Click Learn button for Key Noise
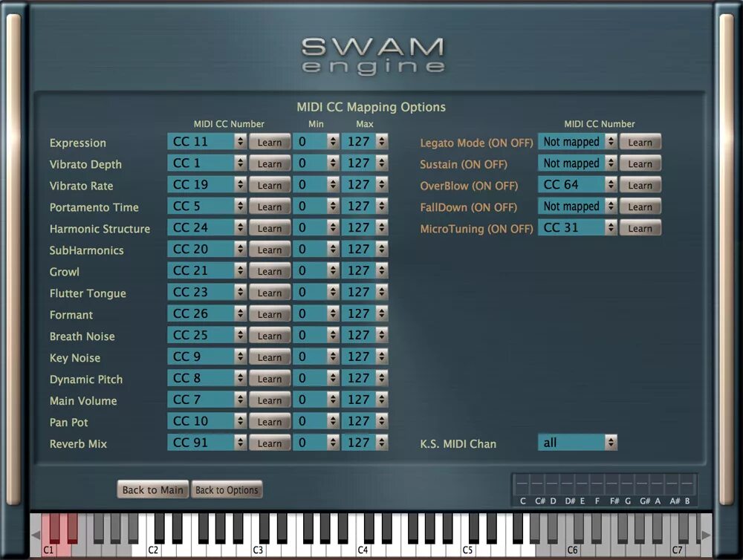Screen dimensions: 743x560 pos(270,356)
